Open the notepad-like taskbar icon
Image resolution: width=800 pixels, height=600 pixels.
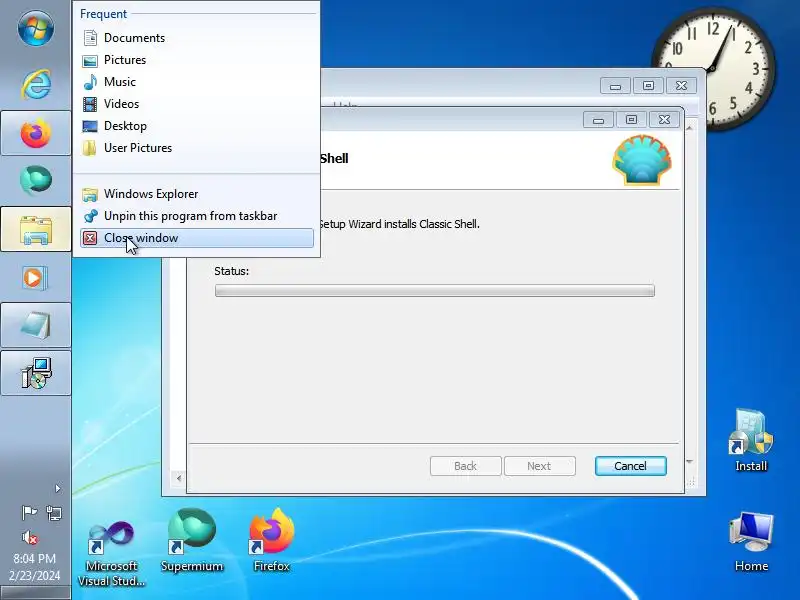[36, 325]
